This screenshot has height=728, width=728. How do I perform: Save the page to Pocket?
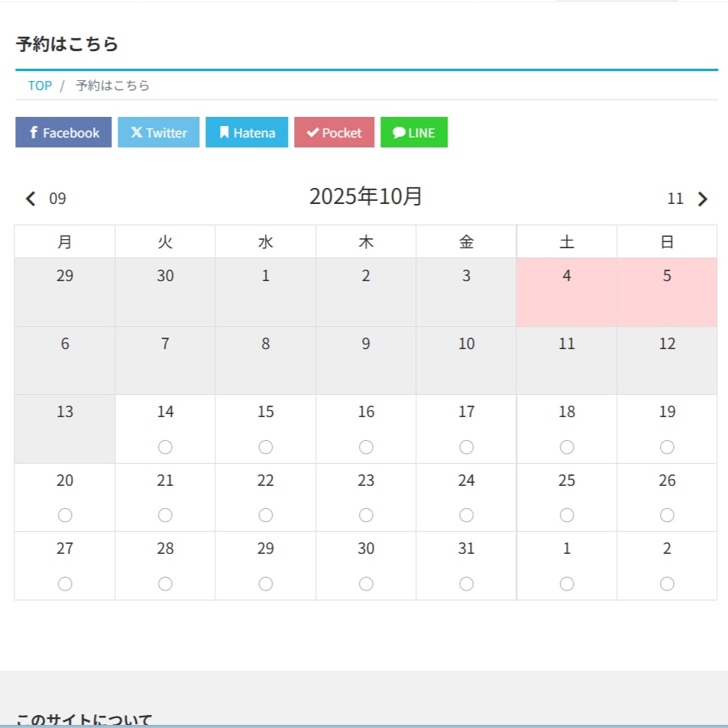click(x=335, y=132)
